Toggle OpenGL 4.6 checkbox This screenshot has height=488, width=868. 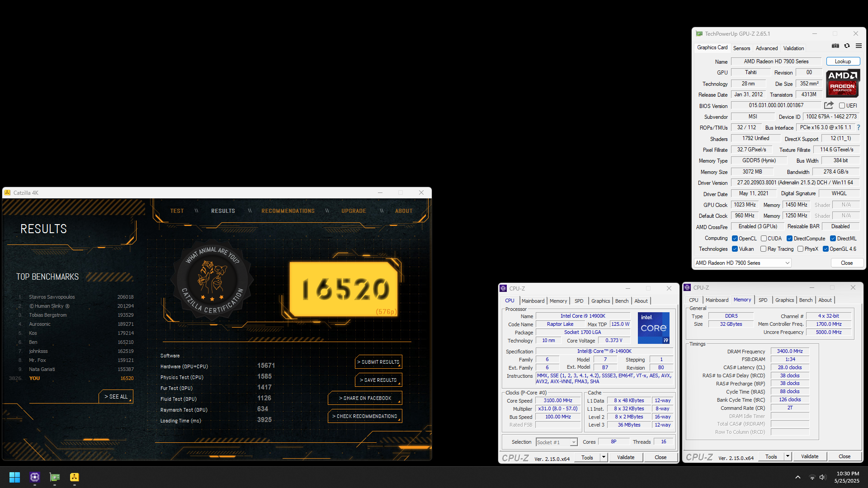coord(826,249)
